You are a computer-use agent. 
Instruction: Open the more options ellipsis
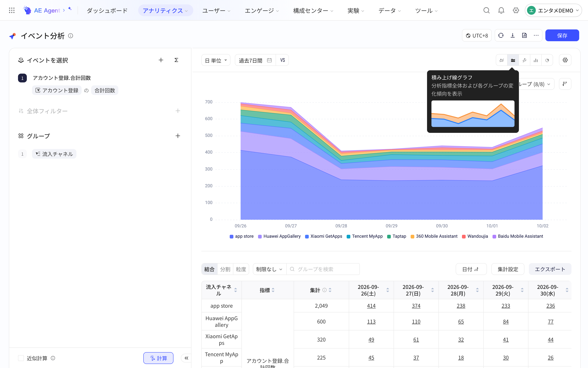pos(536,35)
